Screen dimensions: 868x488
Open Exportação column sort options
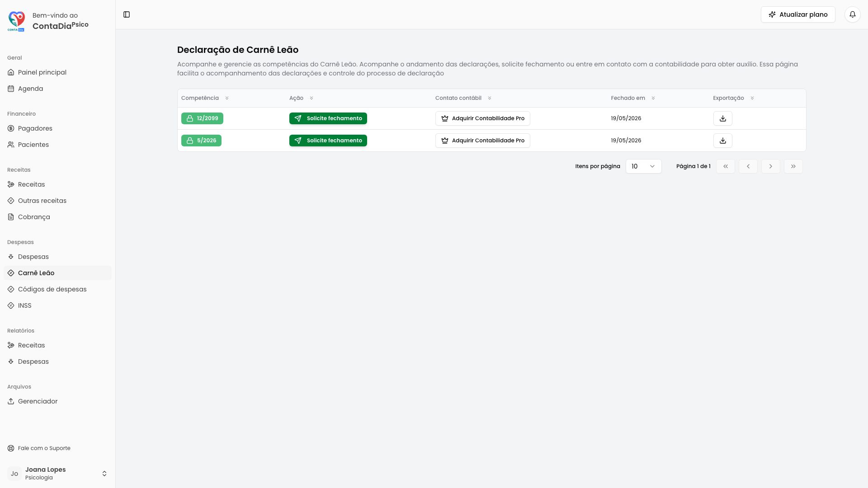point(733,98)
